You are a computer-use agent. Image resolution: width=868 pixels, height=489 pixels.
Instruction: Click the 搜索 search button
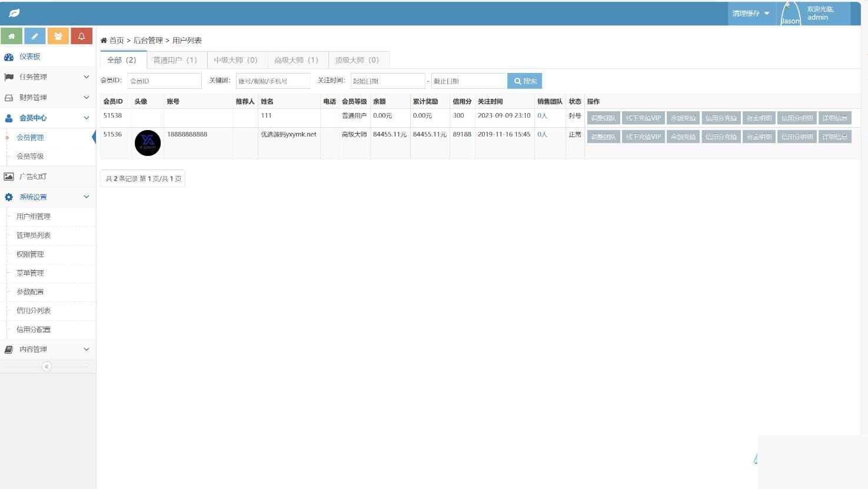[x=524, y=81]
